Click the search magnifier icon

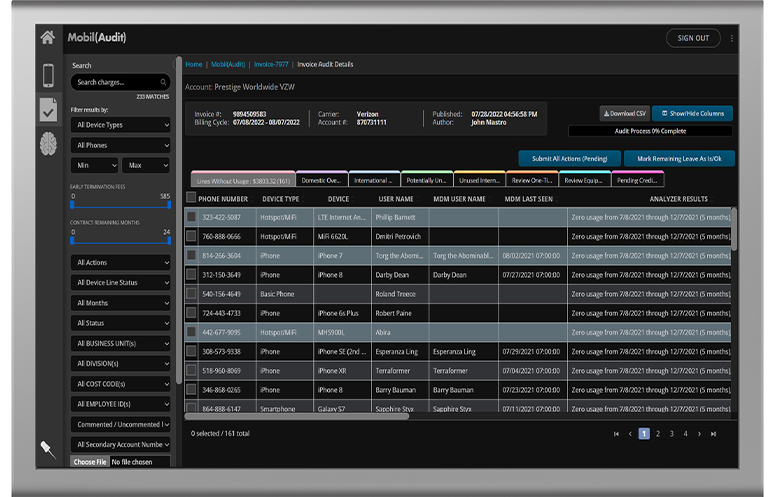tap(161, 82)
